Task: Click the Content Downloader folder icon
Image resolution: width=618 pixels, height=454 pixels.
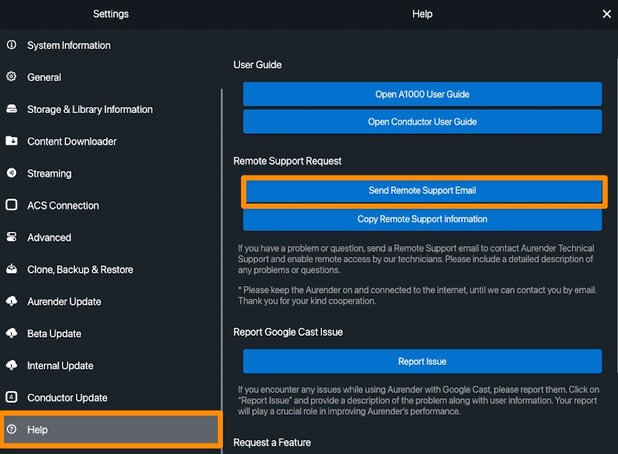Action: click(11, 141)
